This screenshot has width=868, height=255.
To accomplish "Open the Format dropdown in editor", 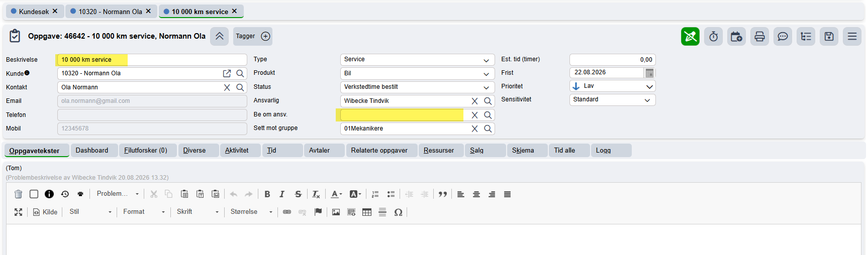I will point(144,212).
